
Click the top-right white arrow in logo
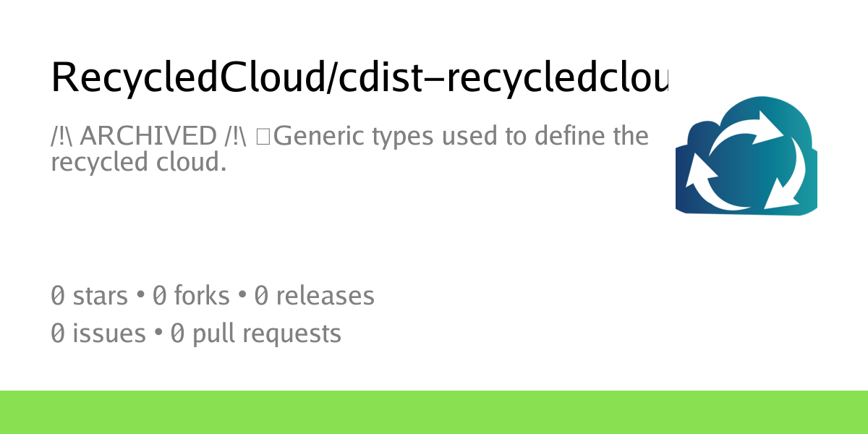(752, 124)
